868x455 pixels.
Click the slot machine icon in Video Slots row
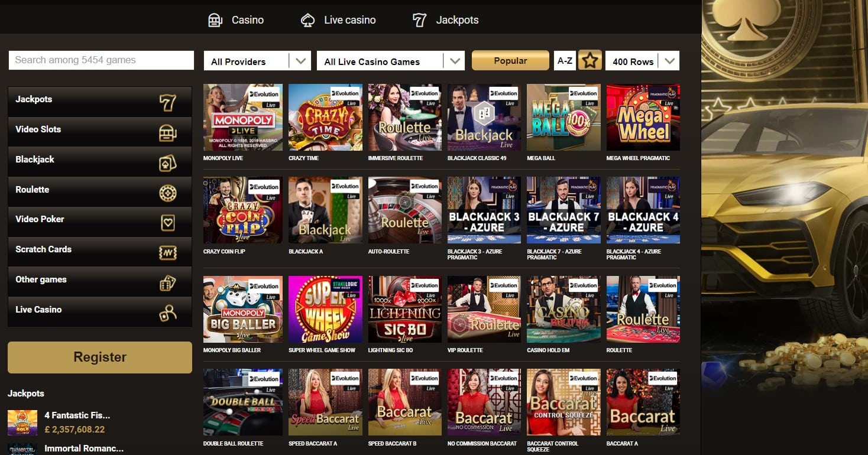tap(168, 133)
